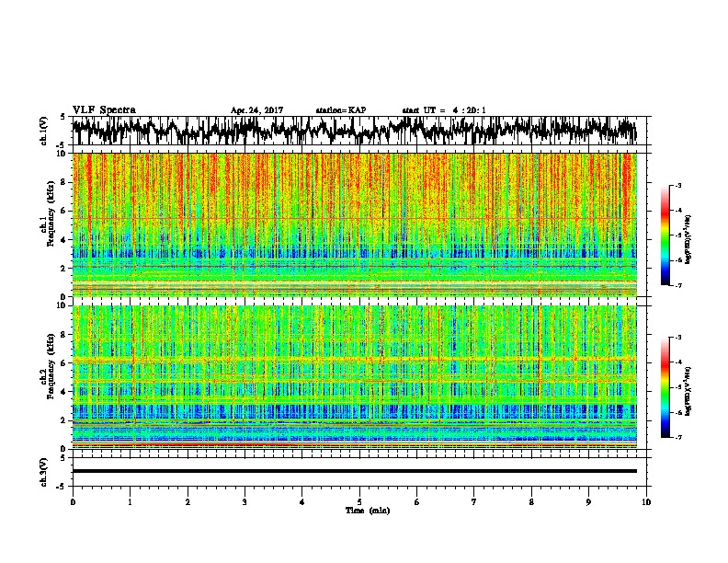Click the "4" kHz tick of ch.1 frequency axis
Viewport: 728px width, 563px height.
pos(64,240)
